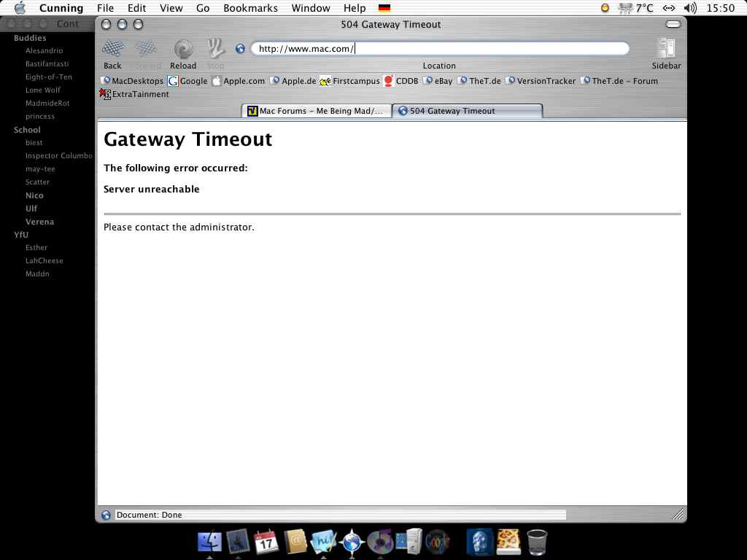Click the greyed Forward toolbar button
The width and height of the screenshot is (747, 560).
147,54
